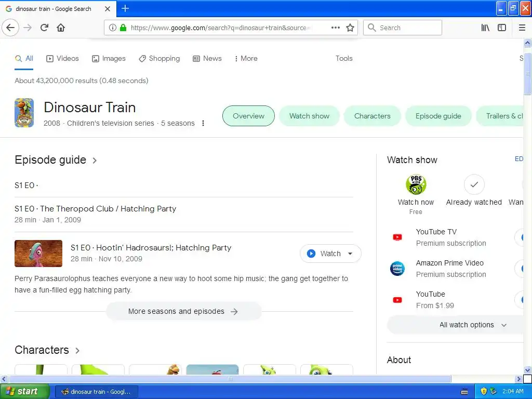Open the home page via house icon
Screen dimensions: 532x399
tap(61, 28)
